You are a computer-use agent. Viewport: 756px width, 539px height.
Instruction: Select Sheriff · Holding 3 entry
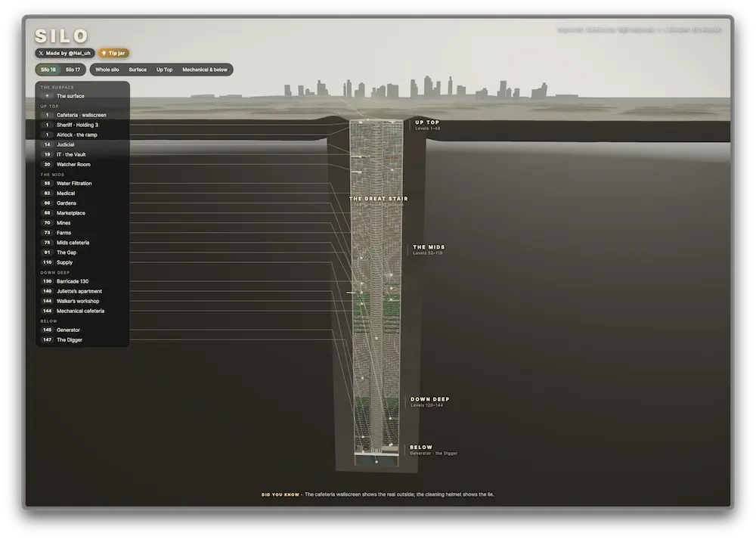(82, 125)
